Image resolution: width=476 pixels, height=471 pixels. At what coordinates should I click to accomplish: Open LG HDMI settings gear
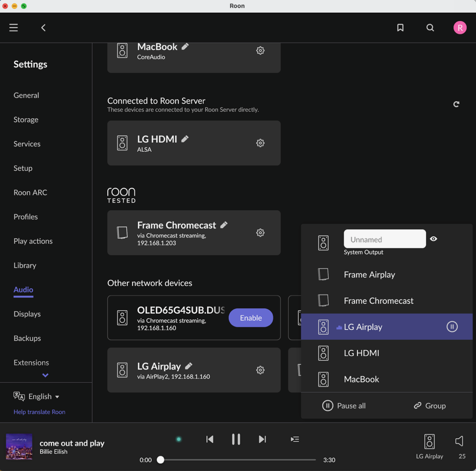pos(260,143)
